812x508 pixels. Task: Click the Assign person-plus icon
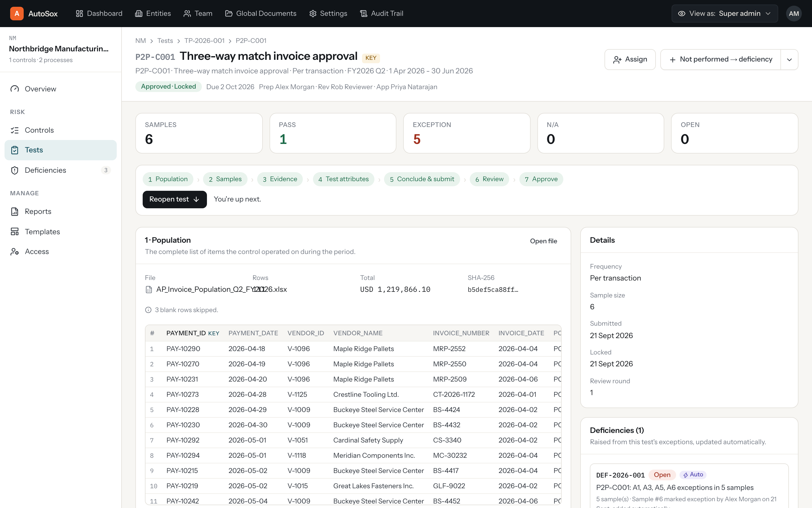click(x=617, y=60)
